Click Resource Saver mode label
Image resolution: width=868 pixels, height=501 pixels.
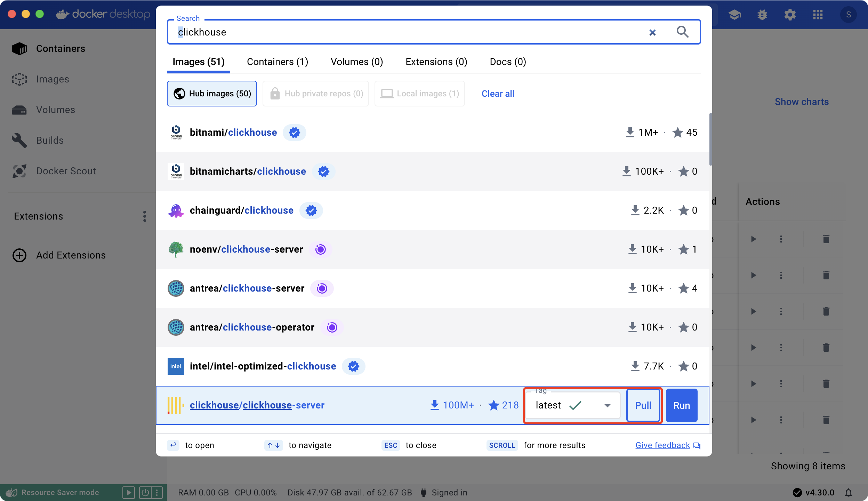[60, 493]
